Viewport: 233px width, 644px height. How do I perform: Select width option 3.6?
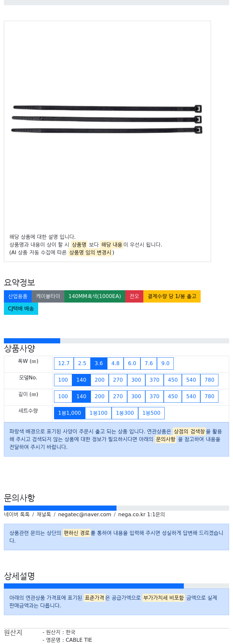point(99,364)
